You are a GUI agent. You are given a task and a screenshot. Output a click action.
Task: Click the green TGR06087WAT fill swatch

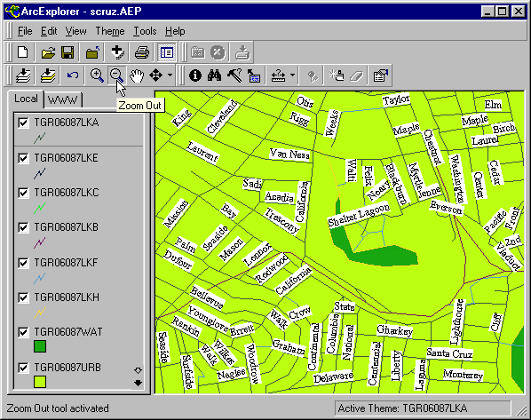tap(40, 346)
